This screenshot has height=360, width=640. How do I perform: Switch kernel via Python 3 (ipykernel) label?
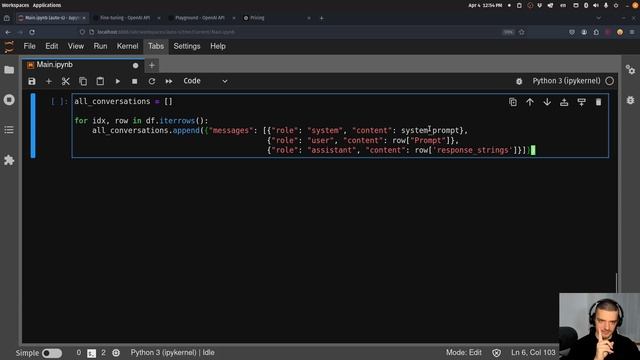[x=566, y=81]
